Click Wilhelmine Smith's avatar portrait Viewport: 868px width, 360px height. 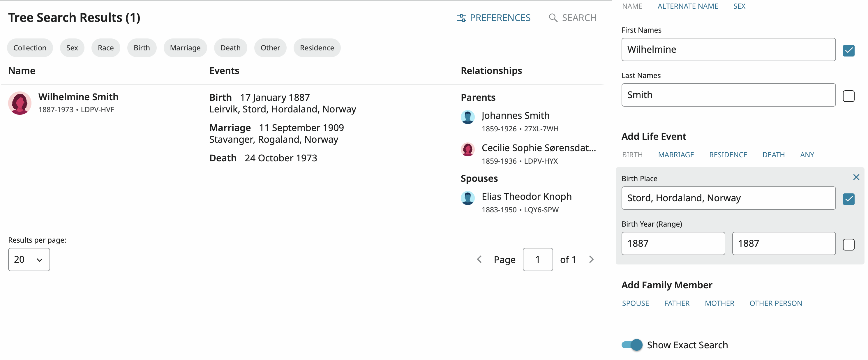click(x=20, y=103)
